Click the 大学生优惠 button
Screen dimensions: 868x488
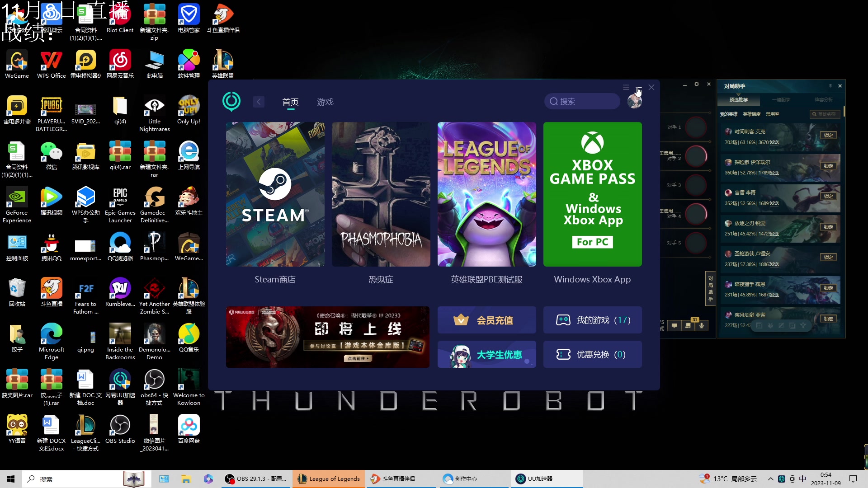click(x=486, y=354)
